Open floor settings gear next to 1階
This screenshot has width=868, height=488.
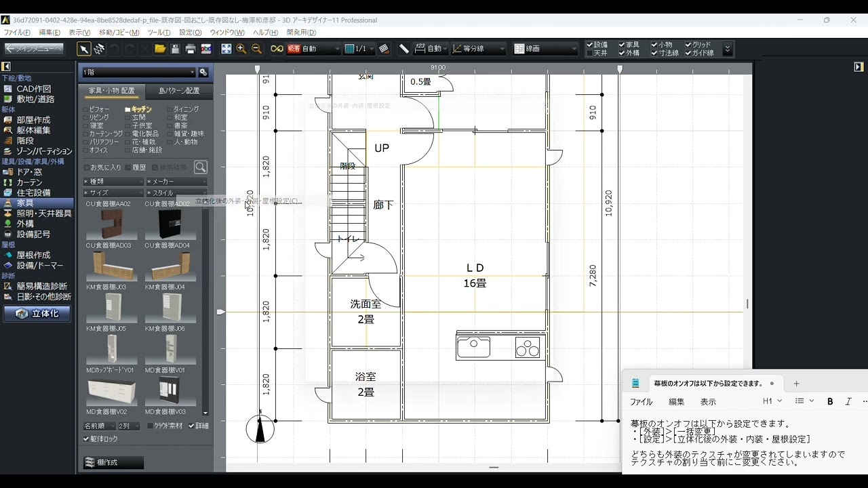pos(203,72)
